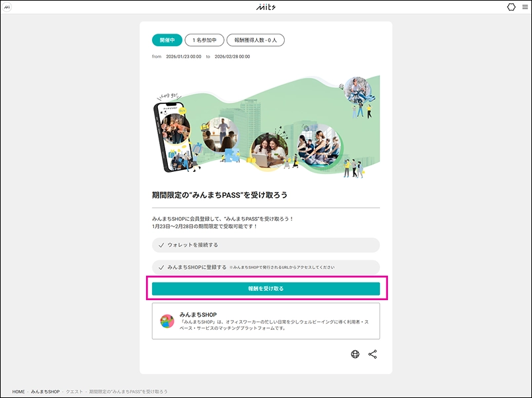Click the 報酬獲得人数 - 0人 badge
532x398 pixels.
pyautogui.click(x=256, y=40)
